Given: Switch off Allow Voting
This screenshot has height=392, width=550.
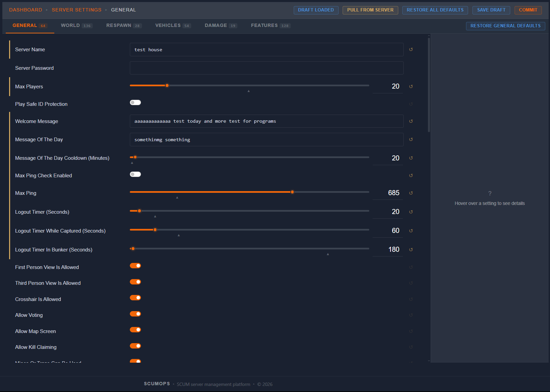Looking at the screenshot, I should click(x=135, y=314).
